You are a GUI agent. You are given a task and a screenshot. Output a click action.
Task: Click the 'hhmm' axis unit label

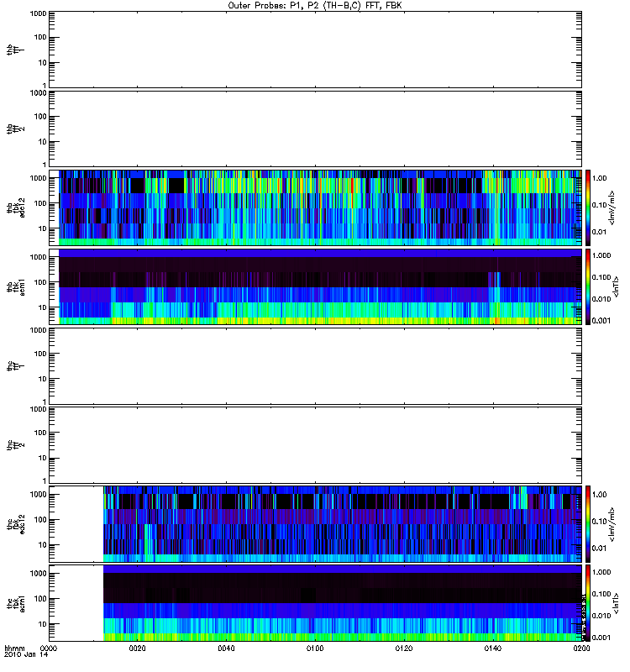click(14, 648)
